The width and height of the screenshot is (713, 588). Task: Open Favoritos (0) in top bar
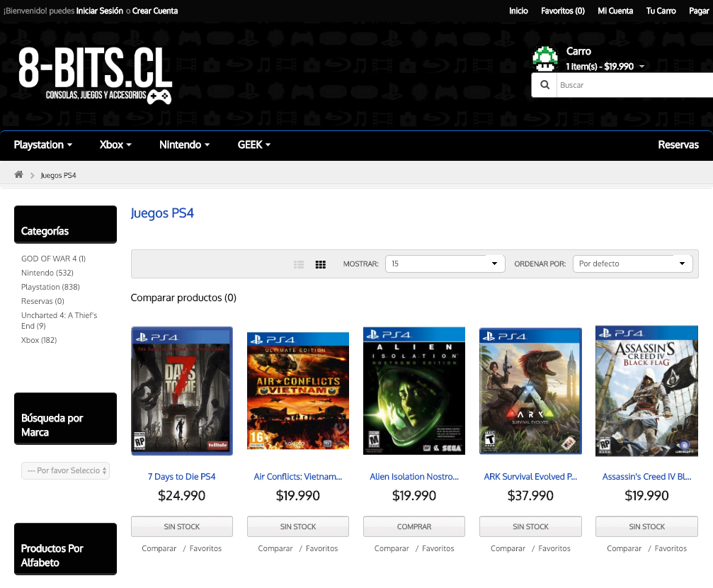[562, 11]
